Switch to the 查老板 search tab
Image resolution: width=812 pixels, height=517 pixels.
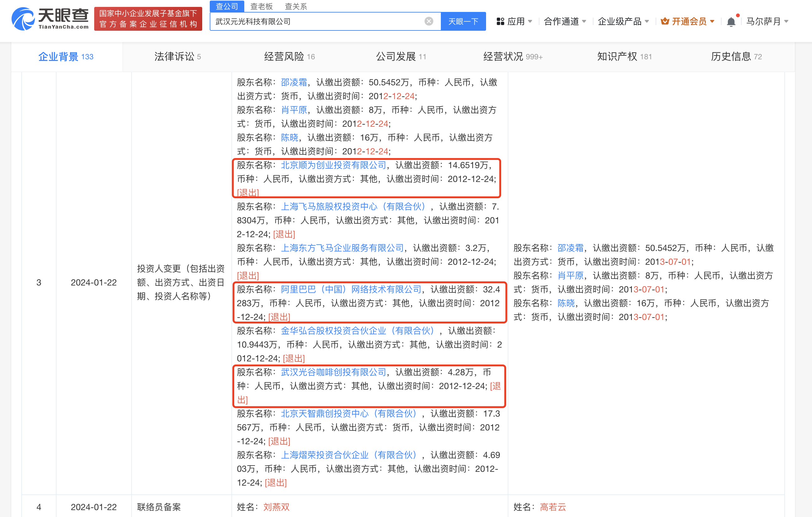261,6
